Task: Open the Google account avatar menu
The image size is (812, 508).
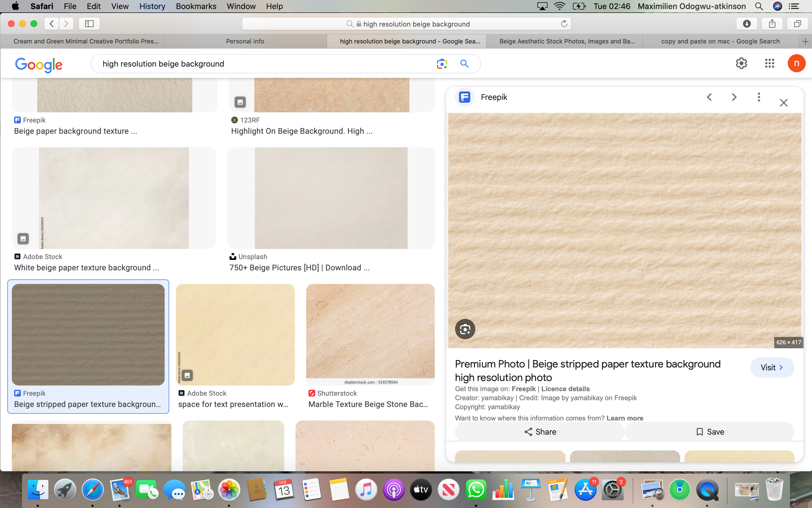Action: click(796, 63)
